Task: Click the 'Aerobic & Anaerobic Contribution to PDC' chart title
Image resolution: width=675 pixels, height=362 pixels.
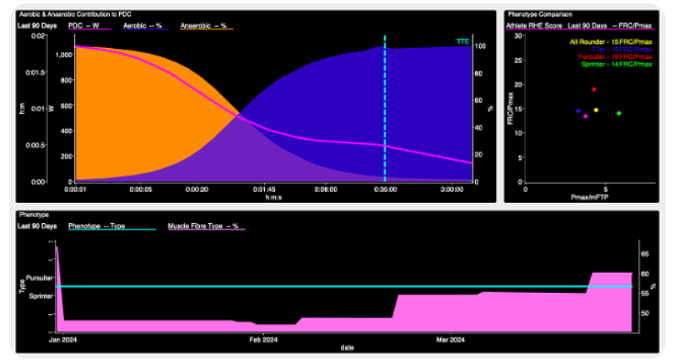Action: pos(75,14)
